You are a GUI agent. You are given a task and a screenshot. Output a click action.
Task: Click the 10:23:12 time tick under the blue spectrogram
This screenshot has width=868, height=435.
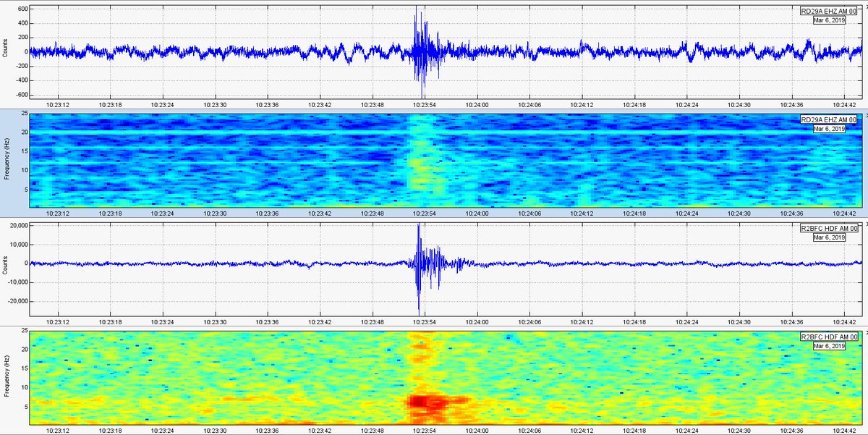tap(58, 214)
